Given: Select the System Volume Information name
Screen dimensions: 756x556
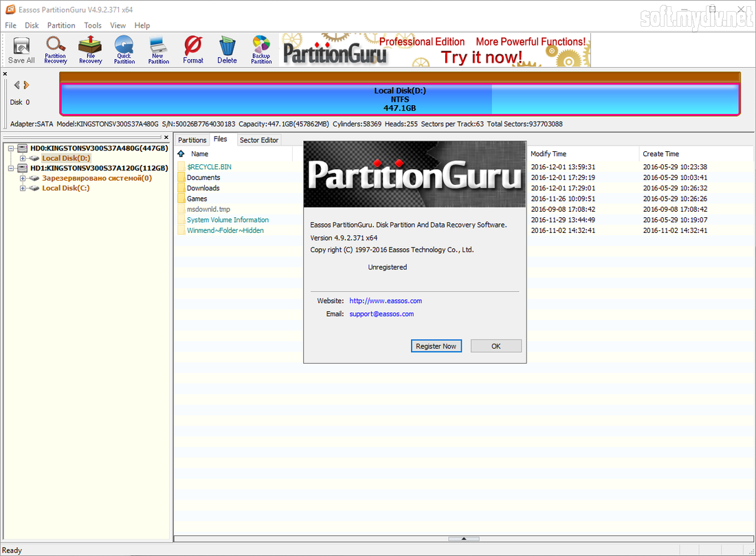Looking at the screenshot, I should pos(228,220).
